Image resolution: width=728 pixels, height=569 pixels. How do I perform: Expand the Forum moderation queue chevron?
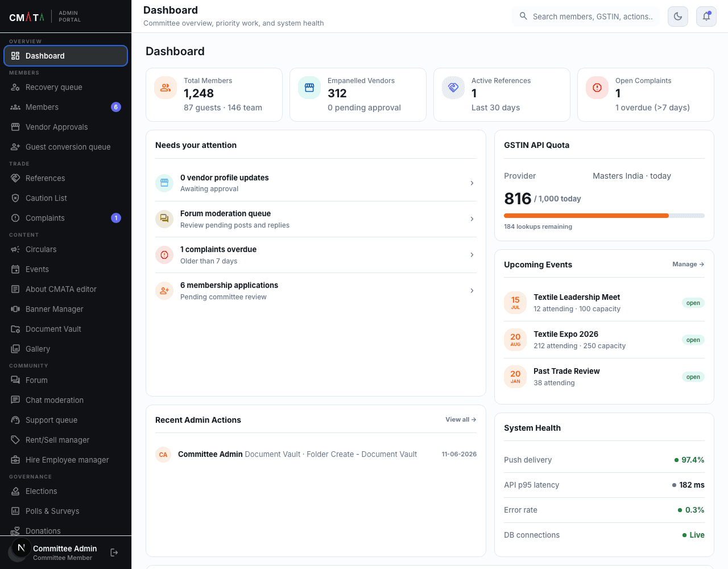(472, 219)
